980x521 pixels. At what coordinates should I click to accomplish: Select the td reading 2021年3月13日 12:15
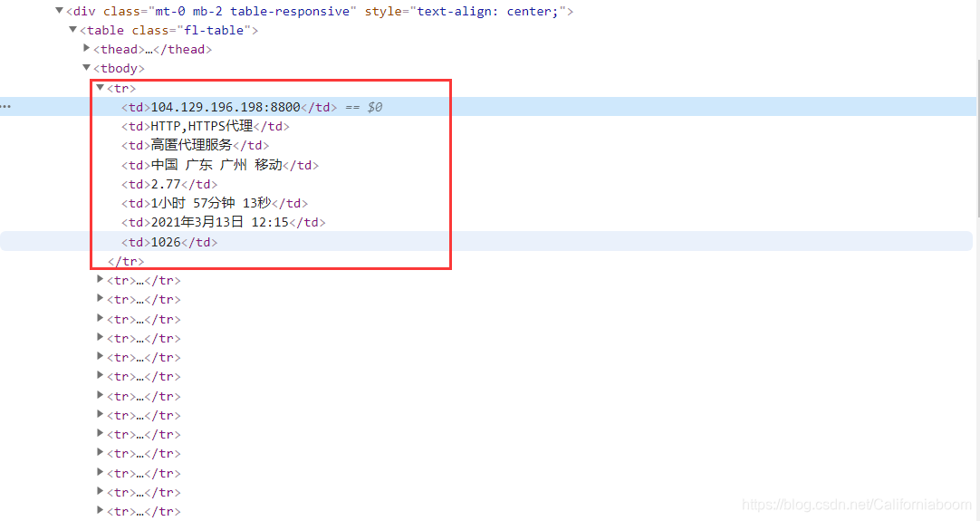[x=223, y=223]
